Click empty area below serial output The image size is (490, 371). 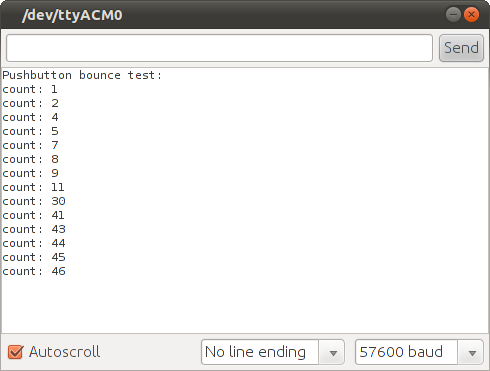coord(245,305)
